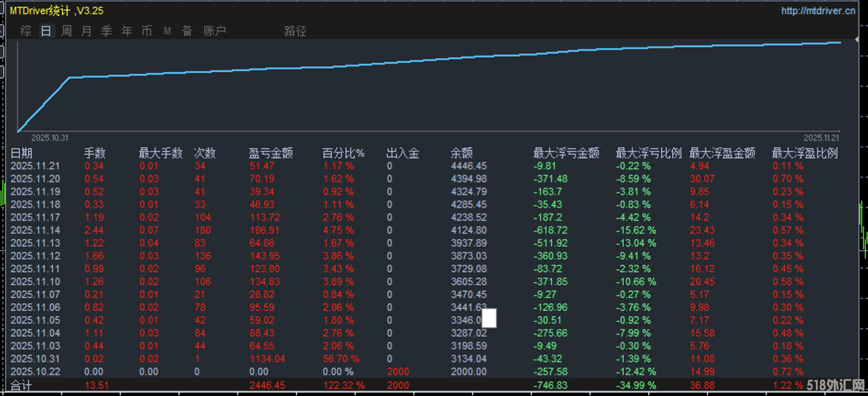The image size is (868, 396).
Task: Open the 月 monthly tab
Action: 86,31
